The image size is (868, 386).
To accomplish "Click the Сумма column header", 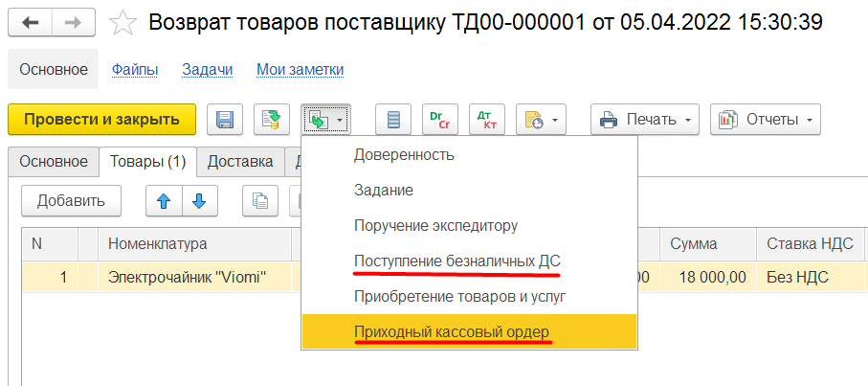I will (x=708, y=243).
